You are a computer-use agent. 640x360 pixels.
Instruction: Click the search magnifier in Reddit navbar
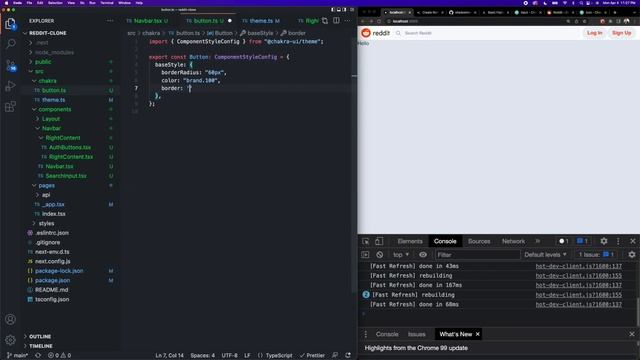398,33
